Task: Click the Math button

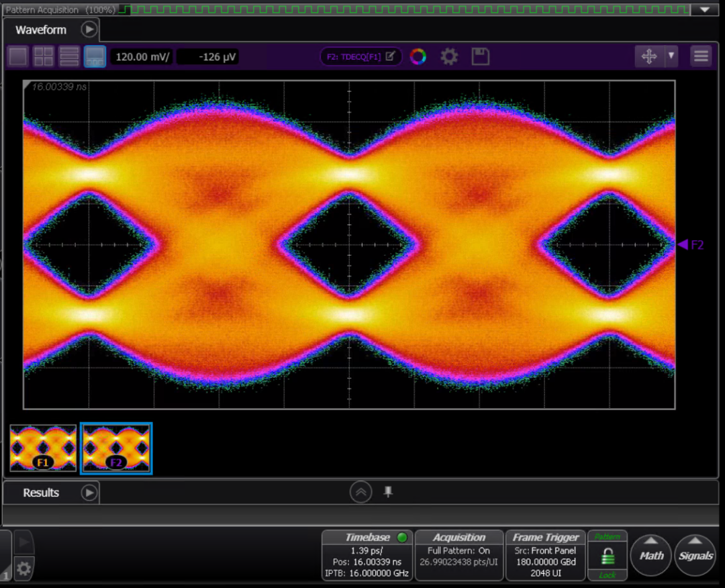Action: [x=651, y=556]
